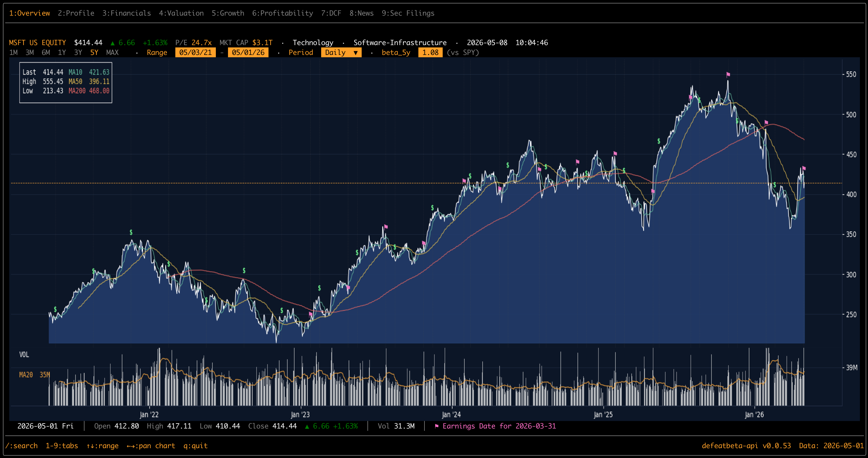Click the '/:search' shortcut hint
This screenshot has width=868, height=458.
[22, 446]
